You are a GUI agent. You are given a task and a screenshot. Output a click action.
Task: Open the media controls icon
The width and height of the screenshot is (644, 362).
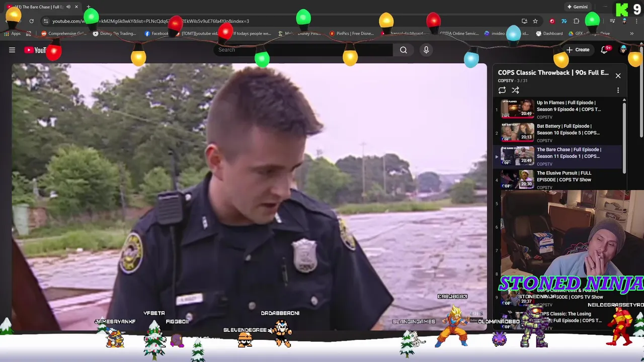pos(612,21)
